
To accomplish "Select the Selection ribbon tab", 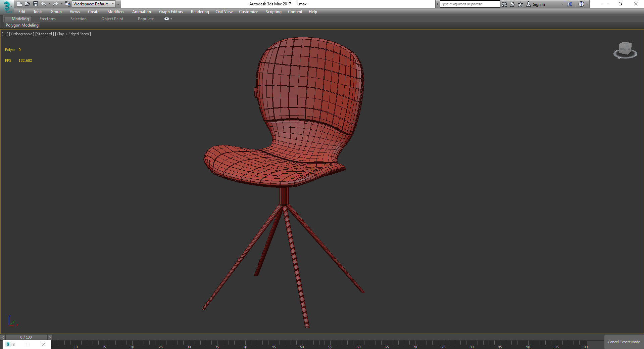I will pyautogui.click(x=79, y=19).
